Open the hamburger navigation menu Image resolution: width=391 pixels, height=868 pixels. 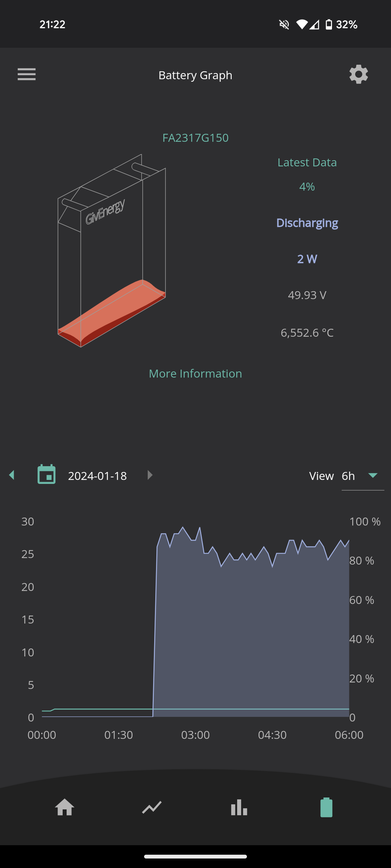click(x=26, y=75)
